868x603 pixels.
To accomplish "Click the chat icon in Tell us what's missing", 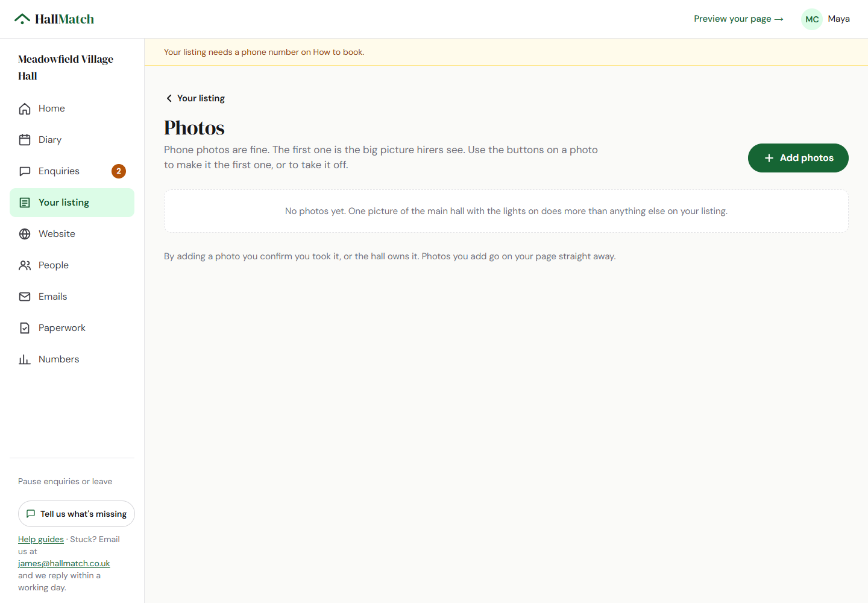I will (31, 514).
